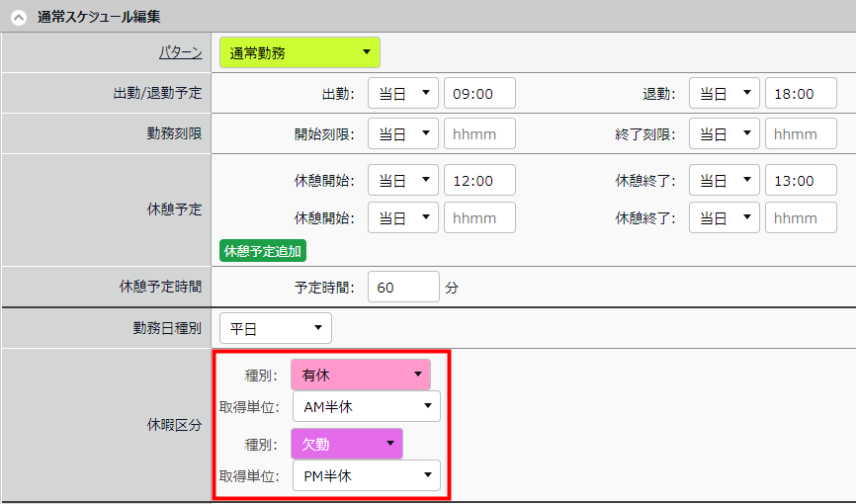The image size is (856, 504).
Task: Open the 平日 work day type dropdown
Action: pyautogui.click(x=276, y=328)
